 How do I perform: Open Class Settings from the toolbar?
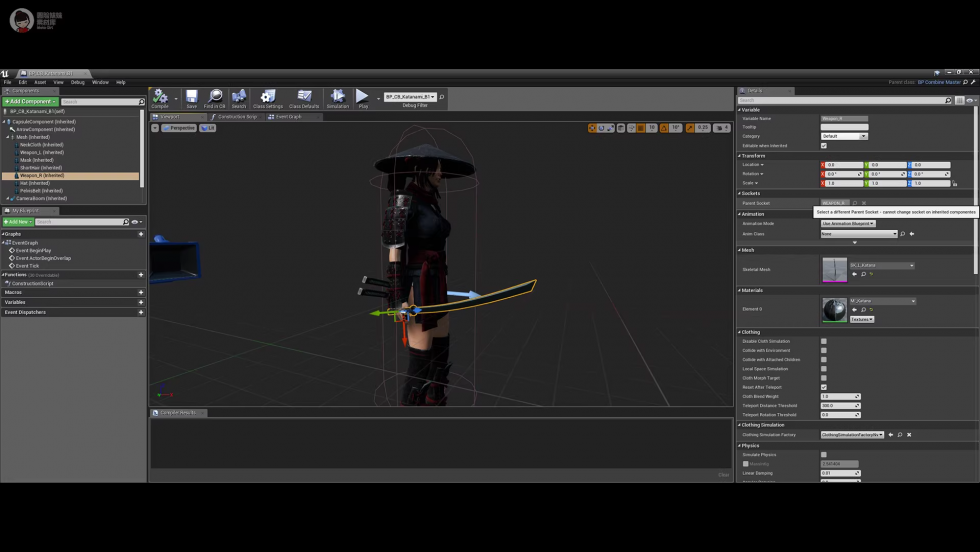pos(268,97)
